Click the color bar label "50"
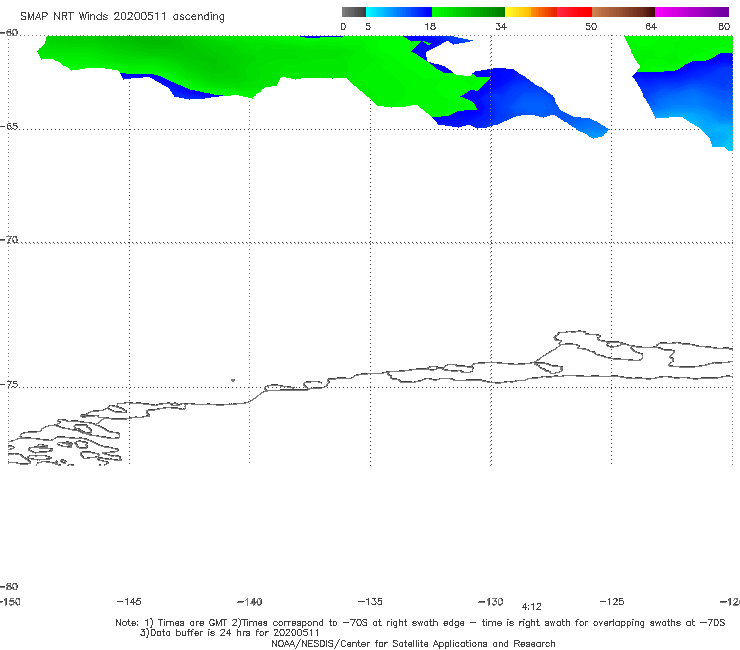Screen dimensions: 740x650 tap(591, 26)
